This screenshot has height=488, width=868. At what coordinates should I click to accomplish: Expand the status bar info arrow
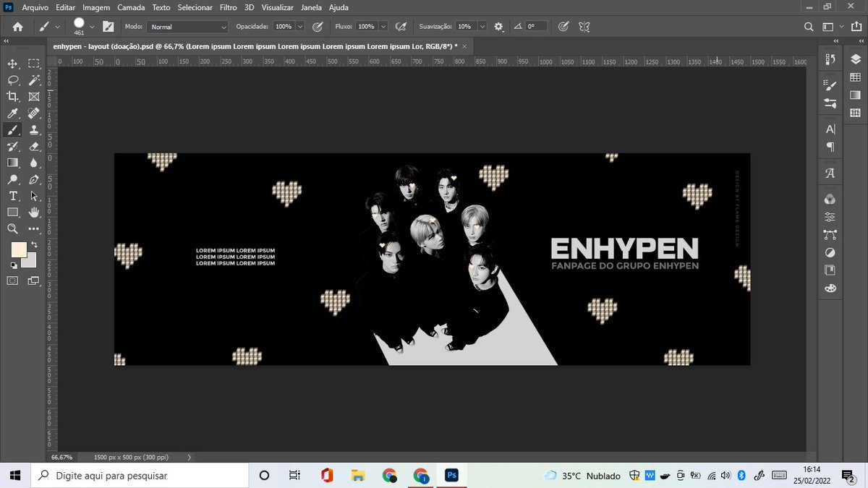coord(189,458)
